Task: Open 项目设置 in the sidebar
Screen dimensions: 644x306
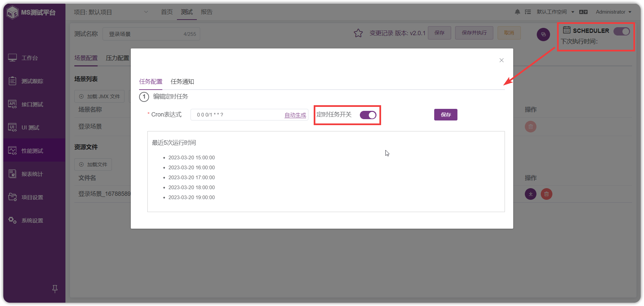Action: tap(34, 197)
